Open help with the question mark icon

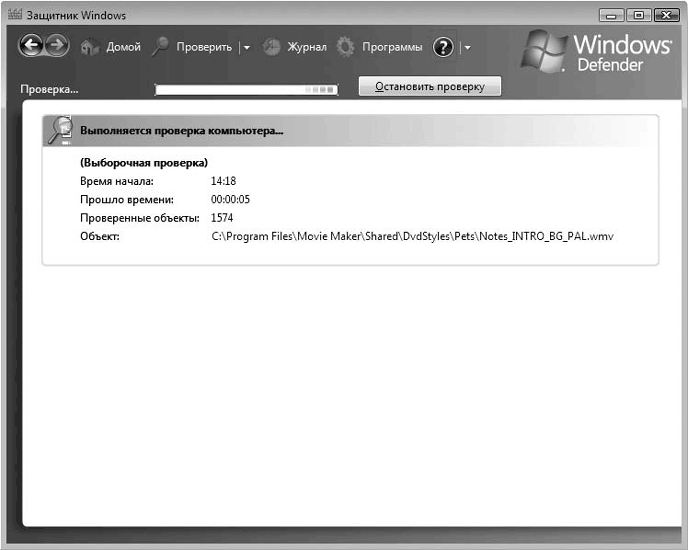click(443, 47)
